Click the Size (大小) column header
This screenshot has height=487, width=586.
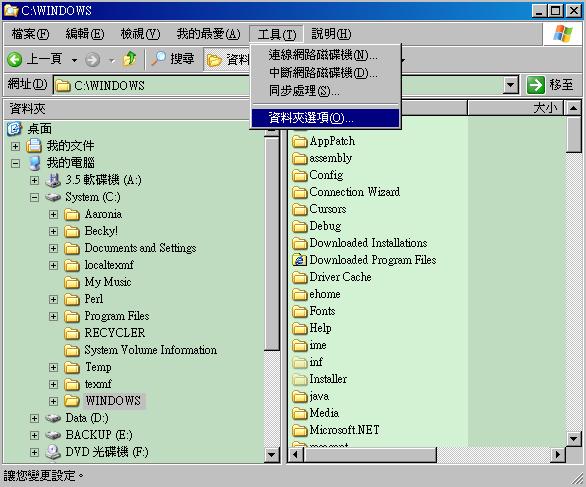pyautogui.click(x=515, y=108)
